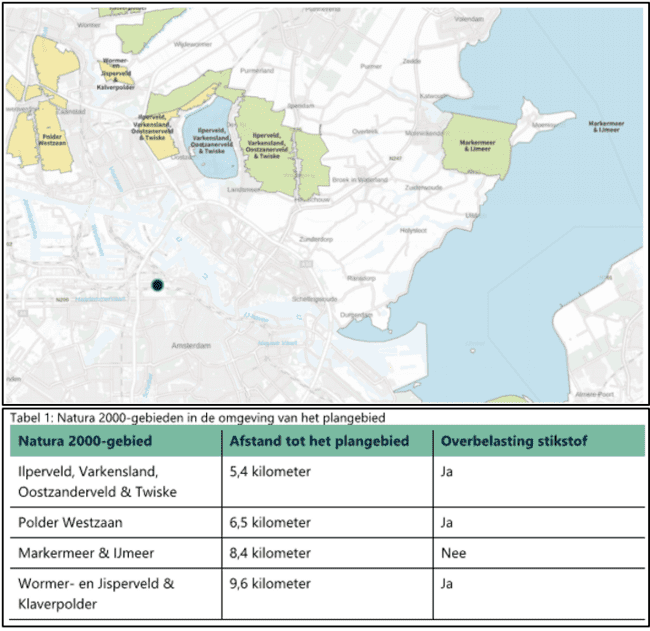Click the 'Landsmeer' place label
The height and width of the screenshot is (631, 650).
point(244,189)
